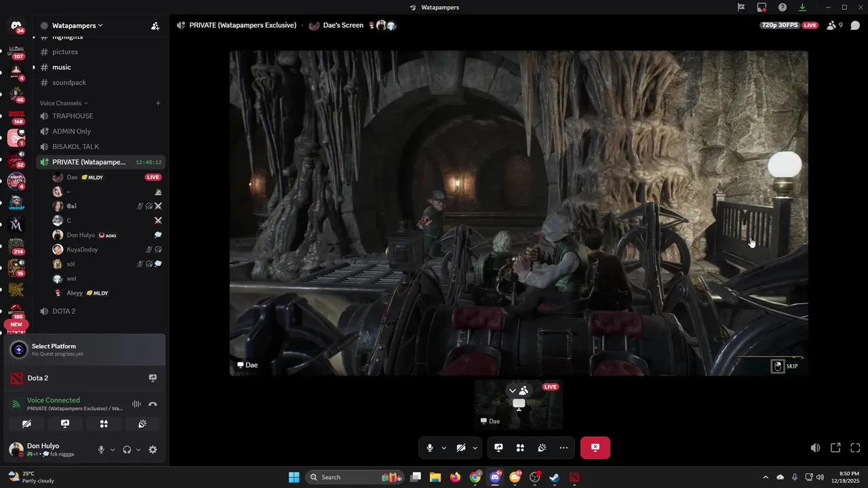Viewport: 868px width, 488px height.
Task: Open noise suppression waveform icon
Action: 136,404
